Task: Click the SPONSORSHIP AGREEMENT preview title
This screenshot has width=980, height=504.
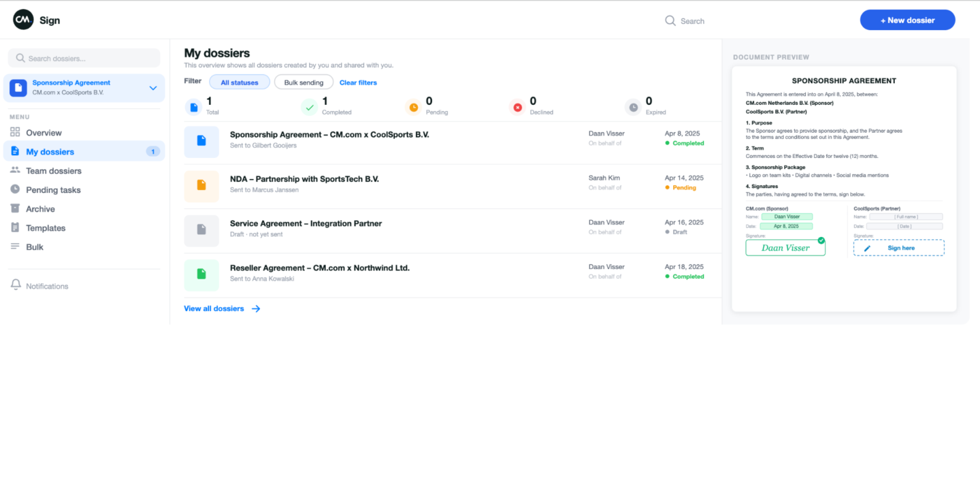Action: point(844,80)
